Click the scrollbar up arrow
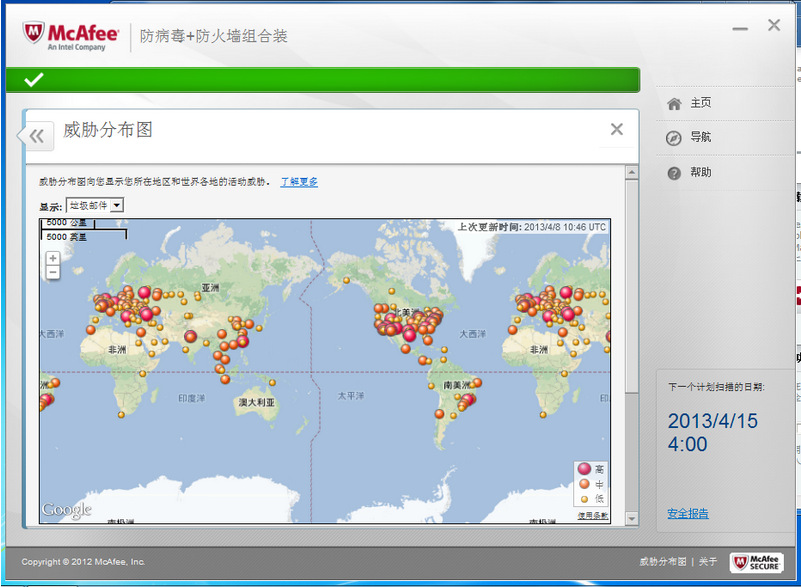Image resolution: width=801 pixels, height=587 pixels. coord(631,173)
